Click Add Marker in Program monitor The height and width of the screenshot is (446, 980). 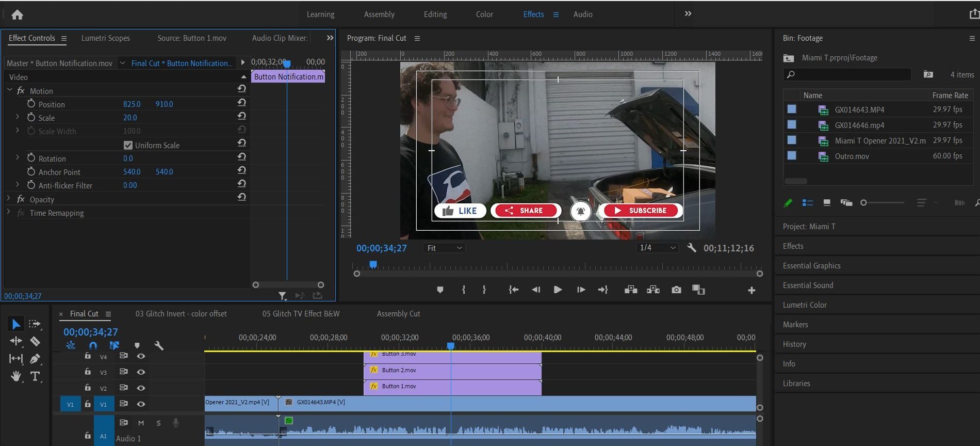coord(440,290)
